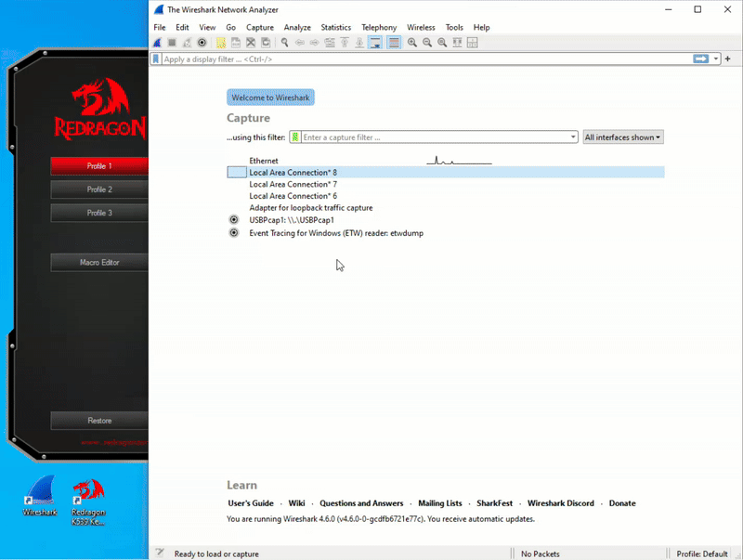Open the User's Guide link

point(251,503)
